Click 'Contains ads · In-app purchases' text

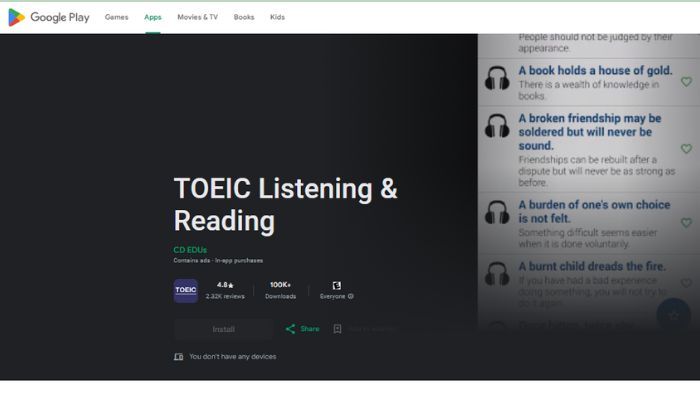pos(218,260)
